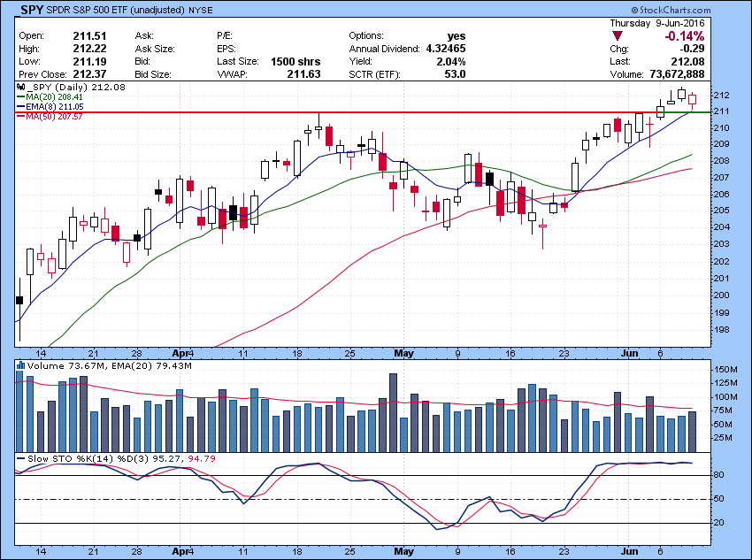Image resolution: width=752 pixels, height=560 pixels.
Task: Click the tallest volume bar near start of May
Action: tap(394, 413)
